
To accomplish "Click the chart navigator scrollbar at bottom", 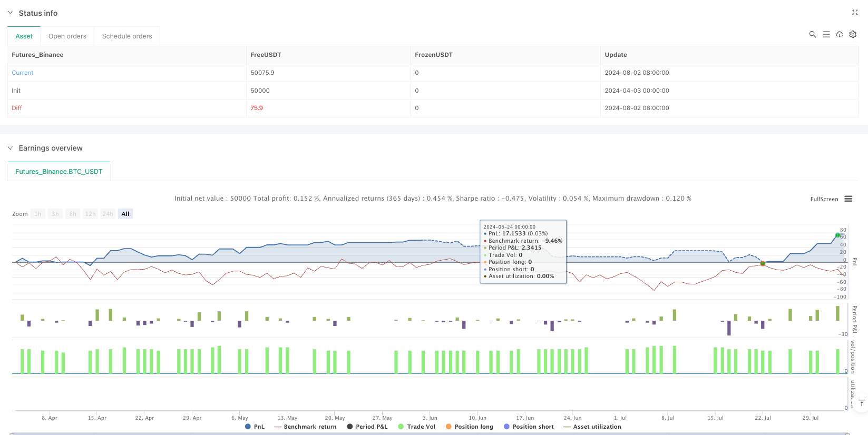I will click(x=430, y=433).
